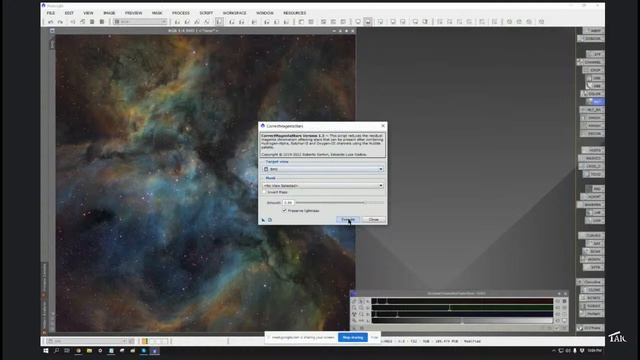Click the image window title bar RGB 1:4 SHO

193,31
